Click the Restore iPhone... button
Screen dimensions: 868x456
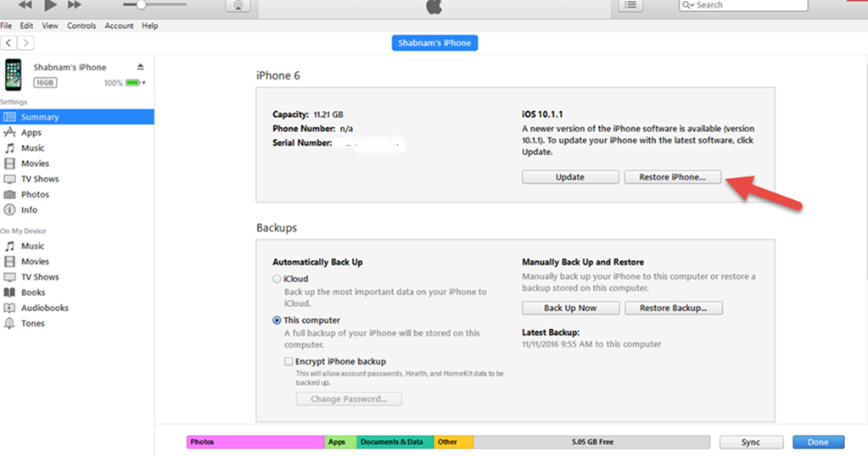click(x=673, y=177)
